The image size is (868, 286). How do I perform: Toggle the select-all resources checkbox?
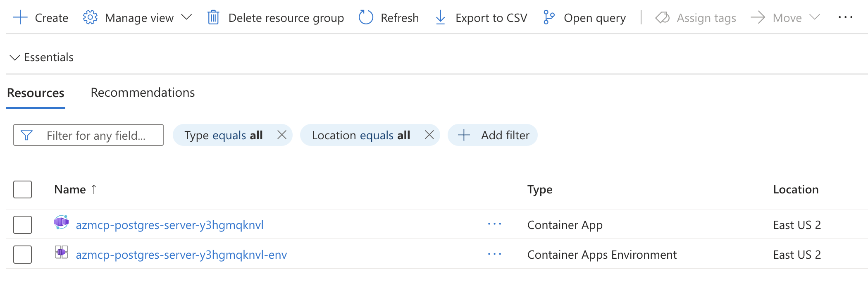click(23, 189)
